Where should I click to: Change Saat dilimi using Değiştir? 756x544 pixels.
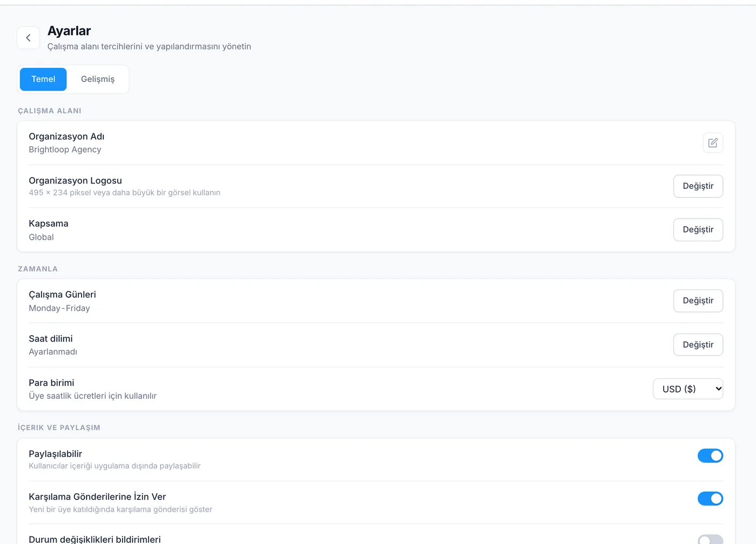698,345
